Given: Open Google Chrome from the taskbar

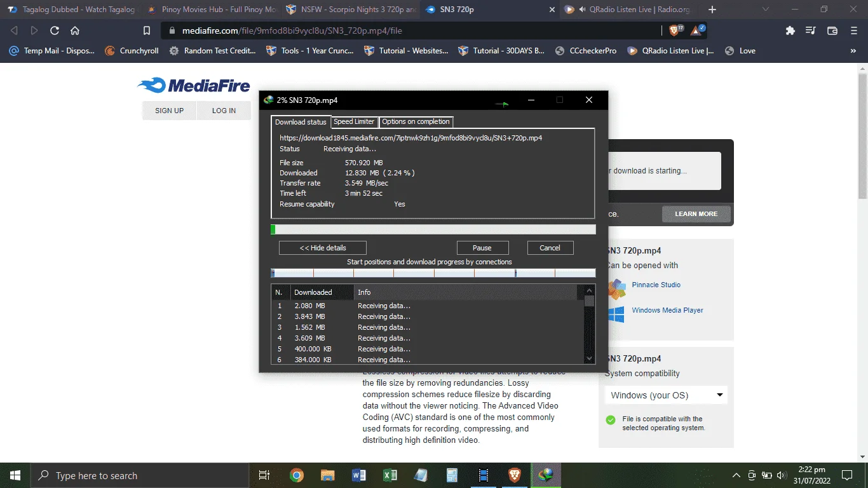Looking at the screenshot, I should (297, 475).
